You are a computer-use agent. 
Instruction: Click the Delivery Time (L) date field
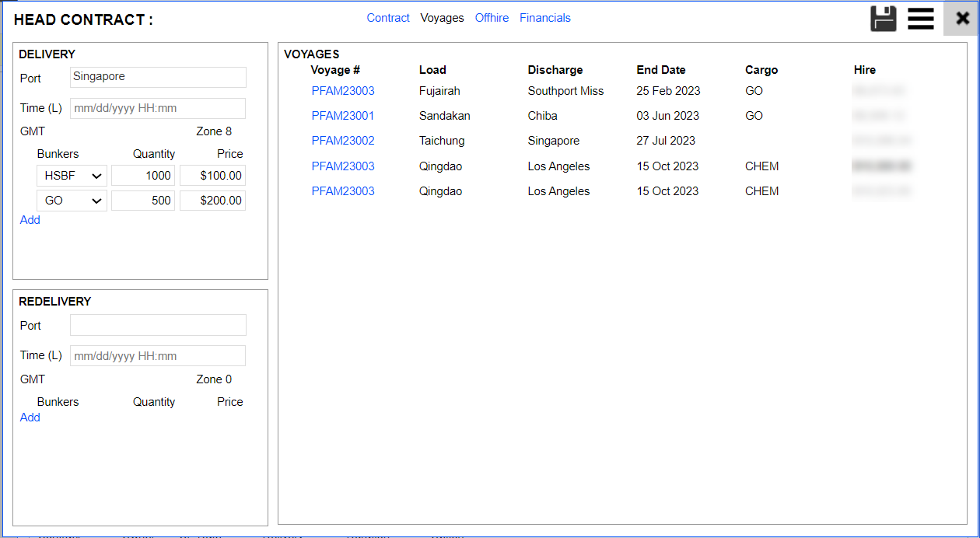[158, 108]
